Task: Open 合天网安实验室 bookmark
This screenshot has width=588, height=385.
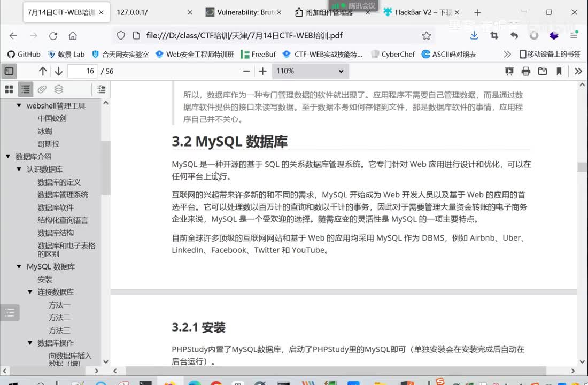Action: (x=120, y=55)
